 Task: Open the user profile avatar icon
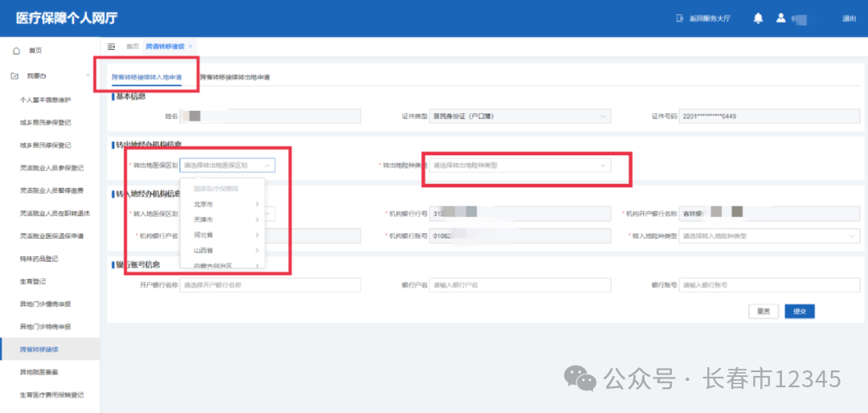click(780, 18)
